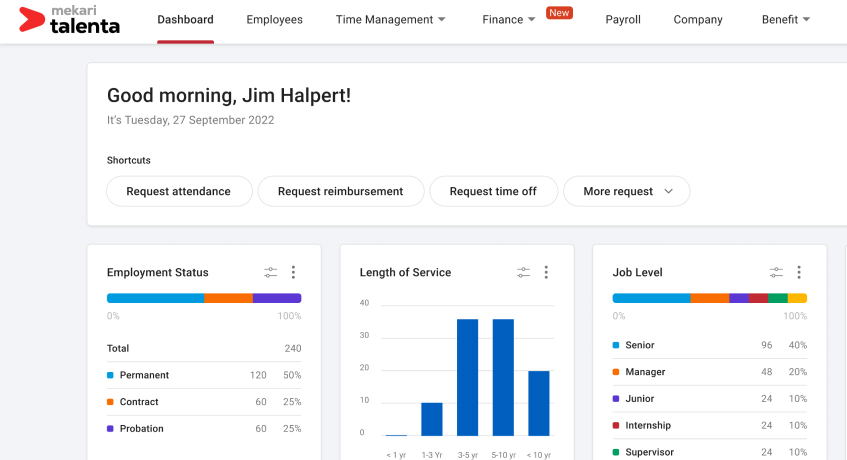Open three-dot menu on Employment Status card
The height and width of the screenshot is (460, 847).
coord(293,272)
